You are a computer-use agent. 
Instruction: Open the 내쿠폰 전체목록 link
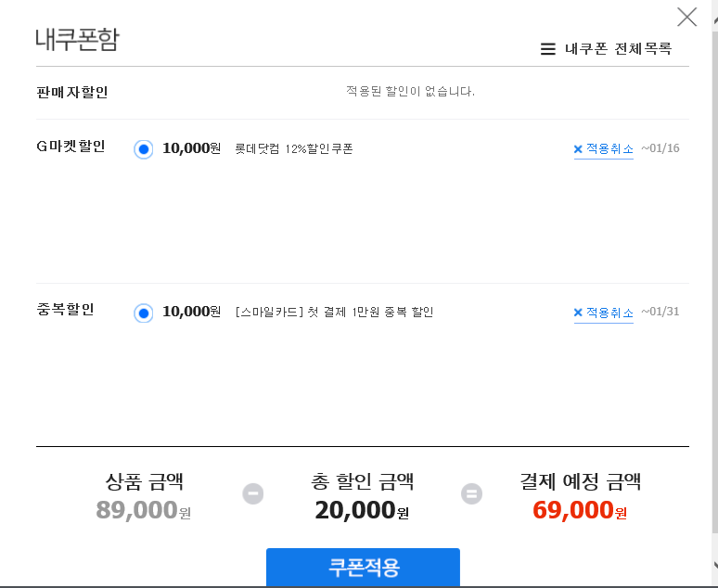point(618,48)
